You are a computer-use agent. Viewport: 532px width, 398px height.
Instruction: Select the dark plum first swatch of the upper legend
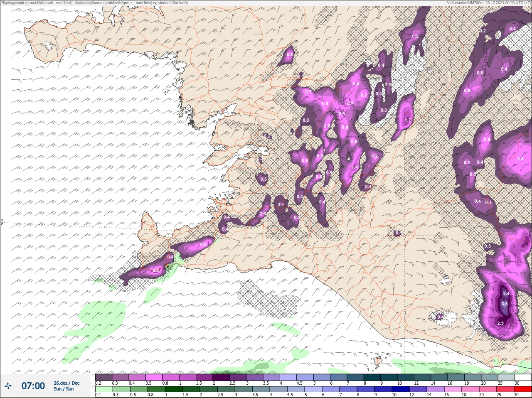point(103,377)
